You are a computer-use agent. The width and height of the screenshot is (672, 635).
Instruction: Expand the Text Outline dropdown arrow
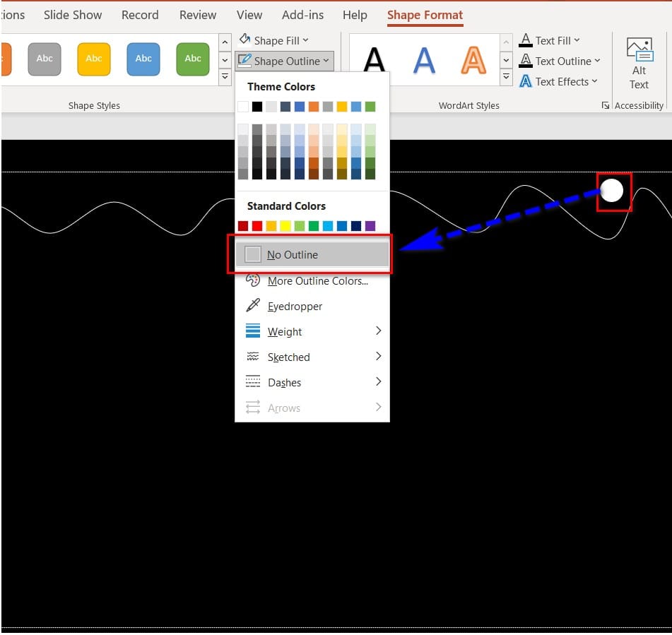[x=597, y=61]
